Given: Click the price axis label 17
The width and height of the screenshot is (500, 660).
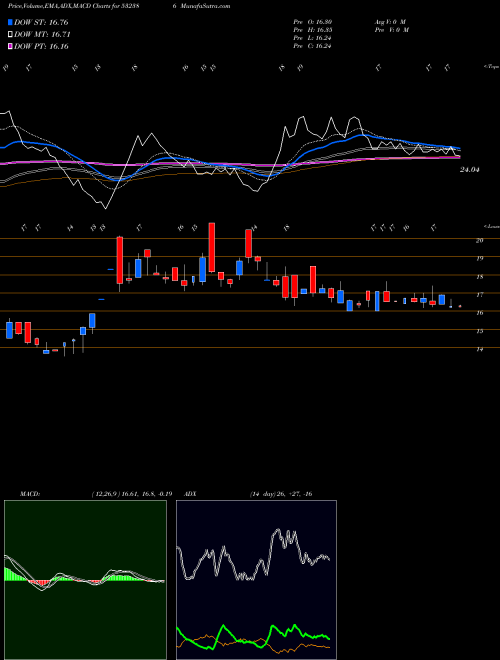Looking at the screenshot, I should [479, 295].
